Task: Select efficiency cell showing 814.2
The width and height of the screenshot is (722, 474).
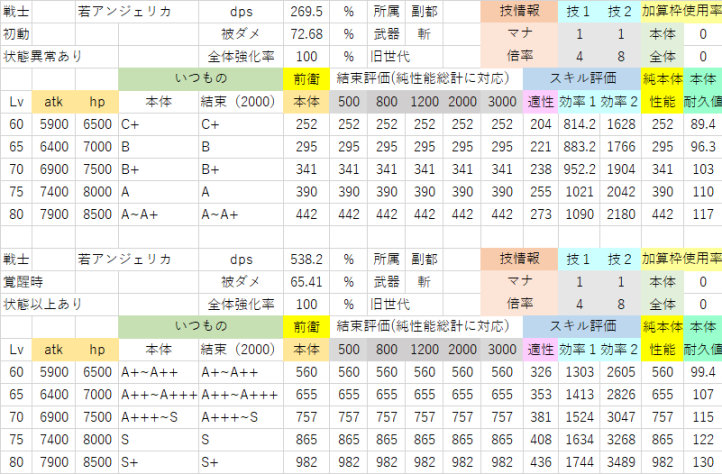Action: (x=579, y=124)
